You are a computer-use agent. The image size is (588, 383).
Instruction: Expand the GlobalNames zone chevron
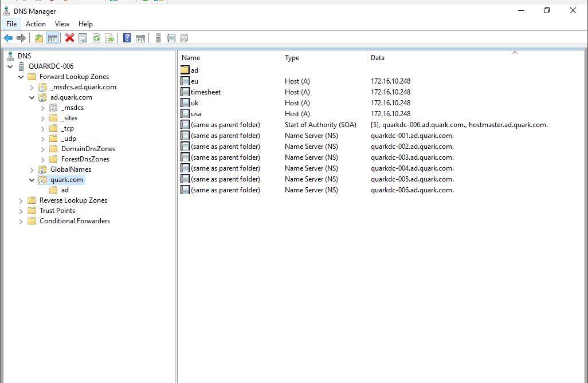32,170
